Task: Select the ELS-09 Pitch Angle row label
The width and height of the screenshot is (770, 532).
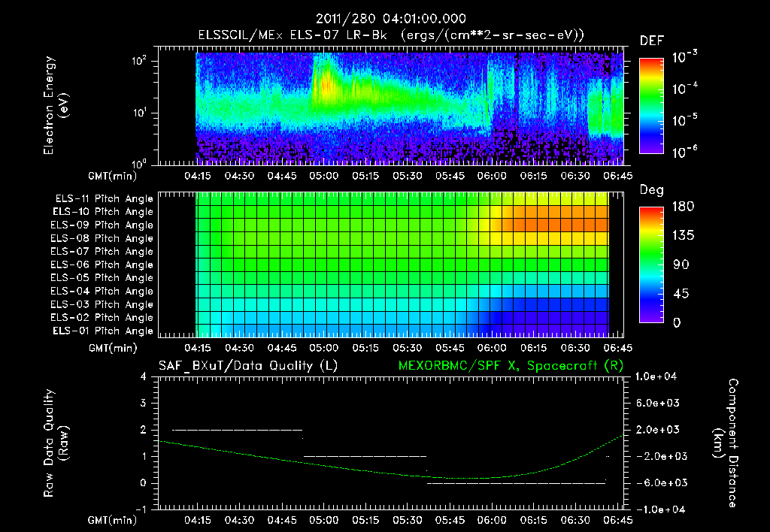Action: (x=102, y=225)
